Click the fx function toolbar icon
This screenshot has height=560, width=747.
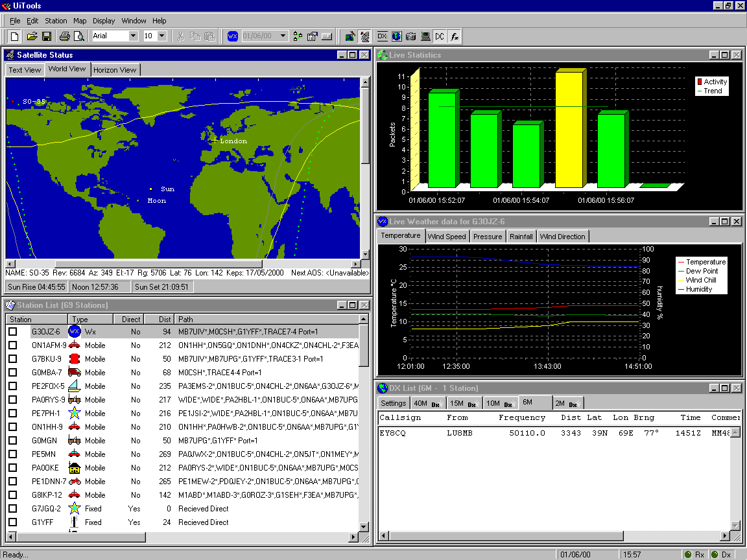455,36
